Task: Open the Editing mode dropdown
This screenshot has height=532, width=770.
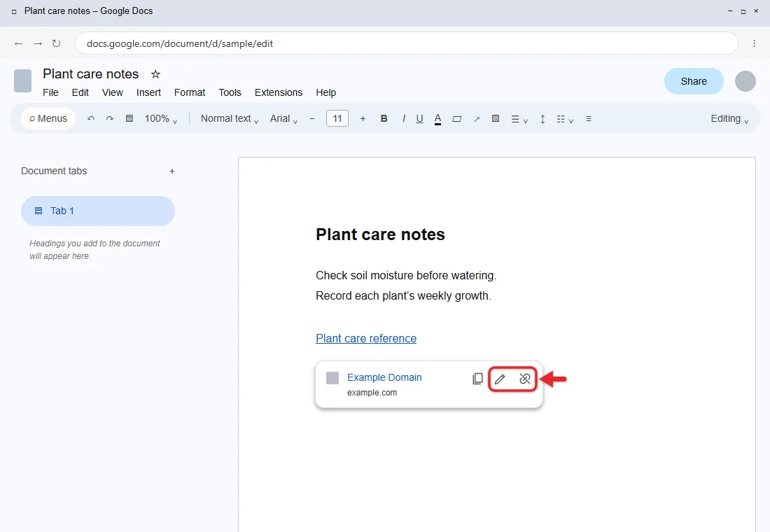Action: point(729,119)
